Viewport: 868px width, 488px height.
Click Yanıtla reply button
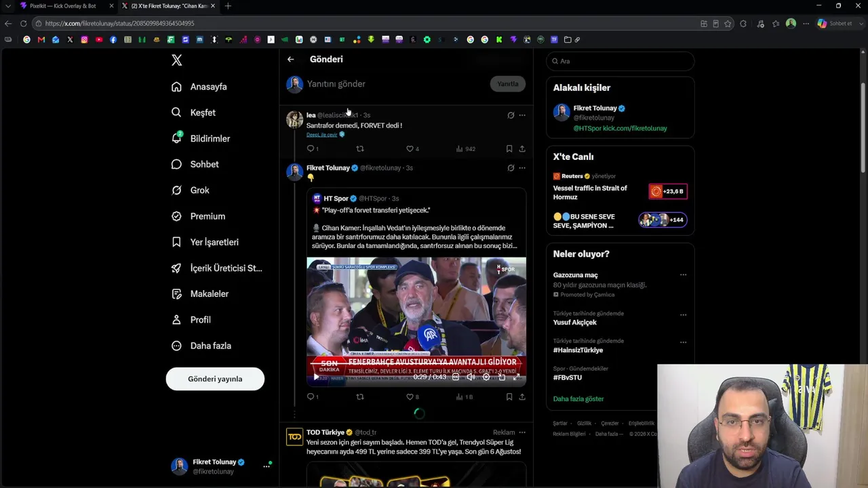(x=508, y=84)
